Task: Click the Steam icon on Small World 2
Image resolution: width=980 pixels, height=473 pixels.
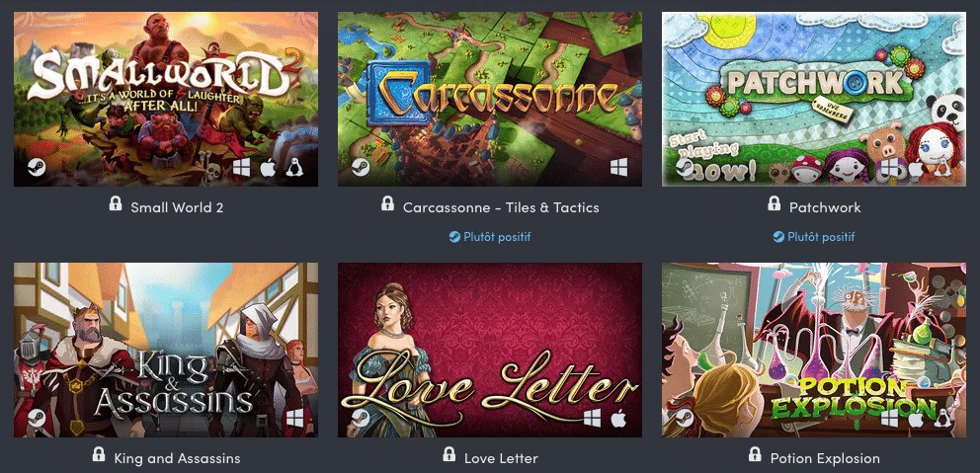Action: [x=37, y=168]
